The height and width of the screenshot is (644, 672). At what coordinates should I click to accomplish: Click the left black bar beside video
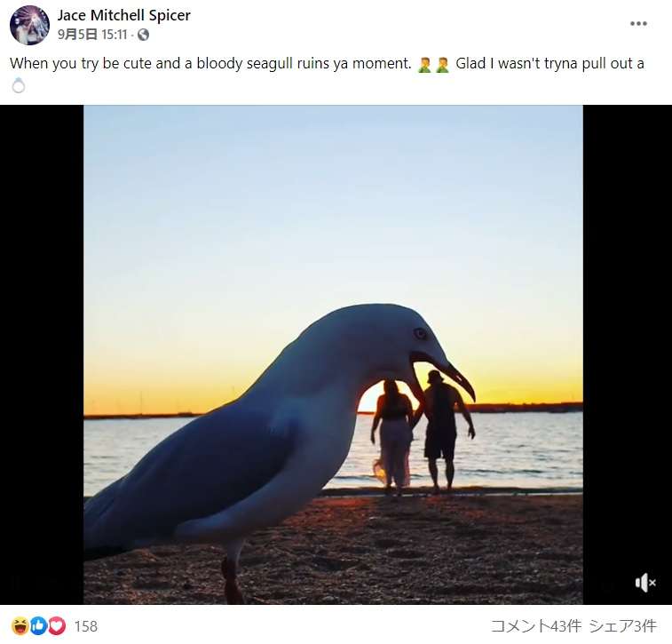(42, 354)
